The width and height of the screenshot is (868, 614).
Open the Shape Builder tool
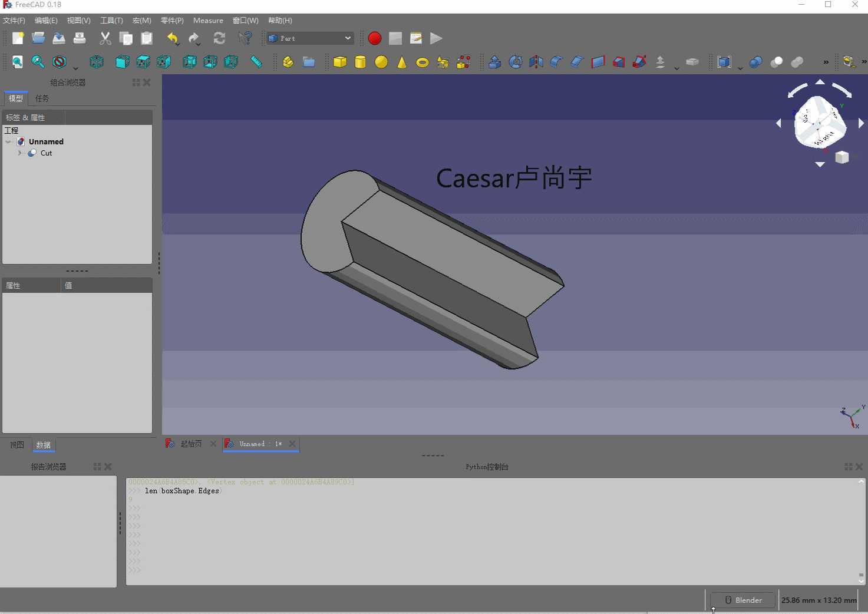(464, 62)
